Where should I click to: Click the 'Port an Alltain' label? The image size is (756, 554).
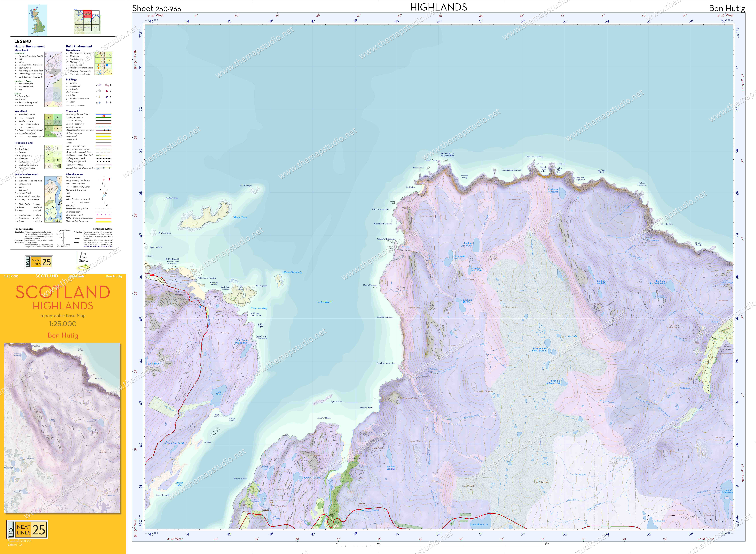[x=241, y=479]
